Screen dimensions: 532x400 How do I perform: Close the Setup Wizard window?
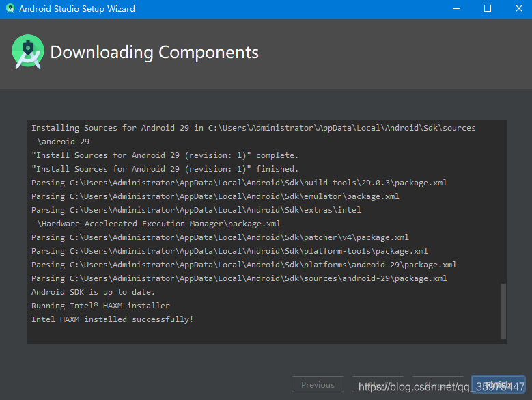(x=518, y=8)
